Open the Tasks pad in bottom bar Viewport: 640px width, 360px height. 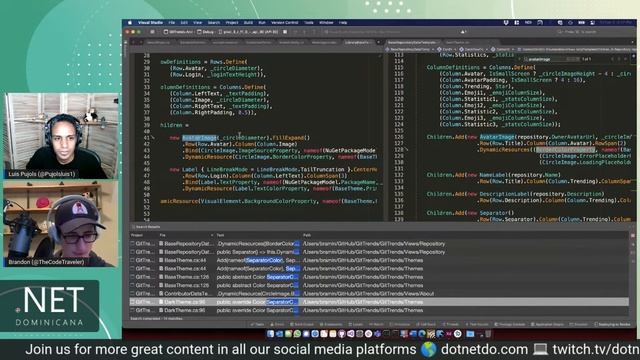(x=258, y=324)
